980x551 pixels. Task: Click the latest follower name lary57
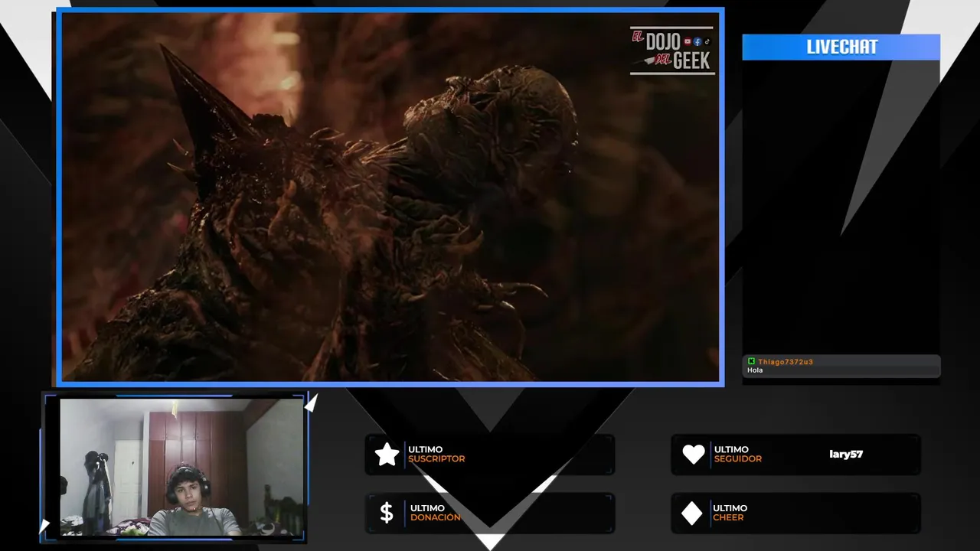[846, 454]
